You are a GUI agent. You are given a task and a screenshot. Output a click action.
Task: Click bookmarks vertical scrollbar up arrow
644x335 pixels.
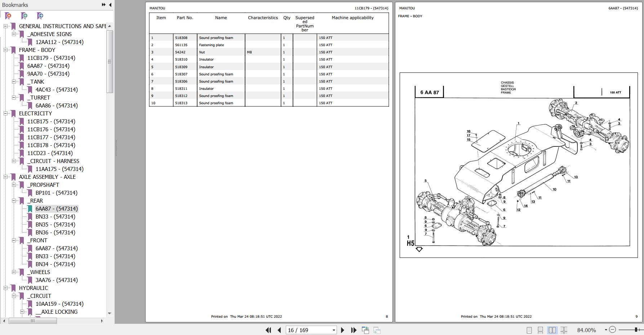click(x=110, y=26)
